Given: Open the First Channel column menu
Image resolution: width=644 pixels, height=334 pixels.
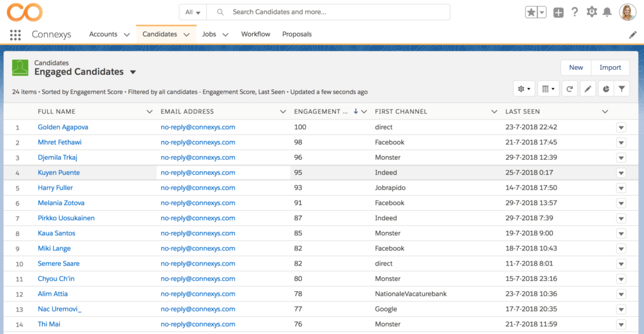Looking at the screenshot, I should tap(494, 112).
